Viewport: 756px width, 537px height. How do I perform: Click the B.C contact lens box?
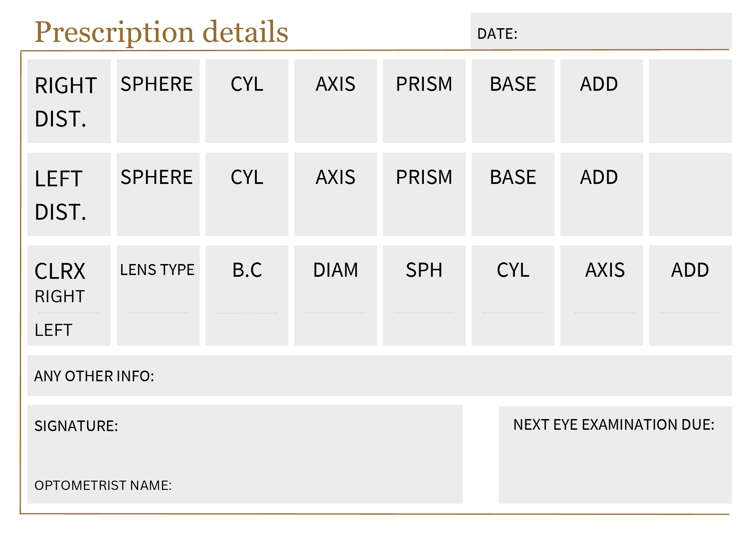click(247, 296)
